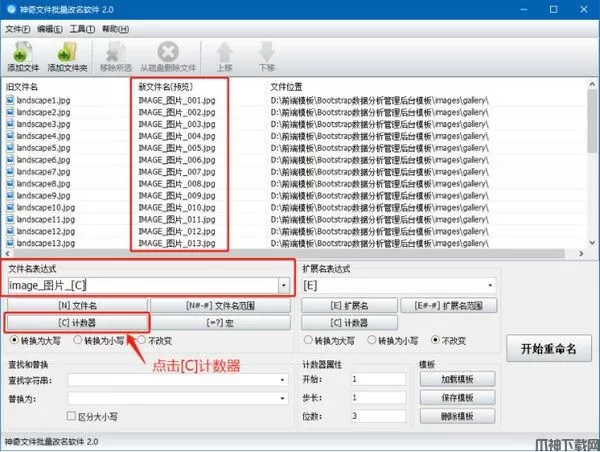The image size is (600, 452).
Task: Enable the 区分大小写 checkbox
Action: tap(71, 416)
